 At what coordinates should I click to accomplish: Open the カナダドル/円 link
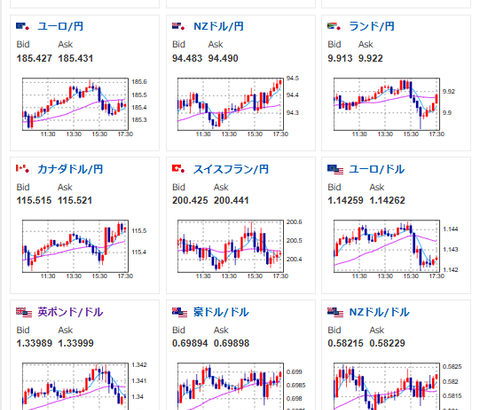tap(70, 169)
